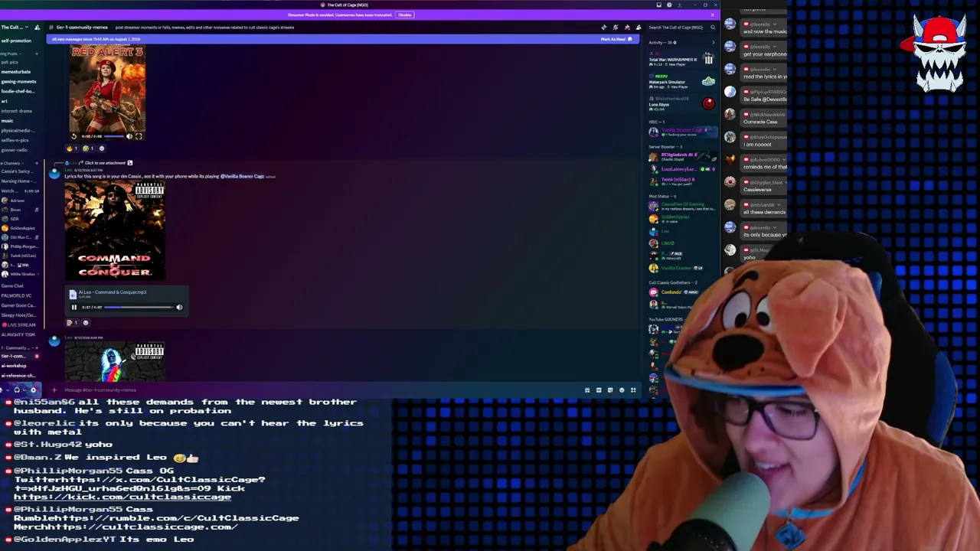Click the people icon beside the server name
Viewport: 980px width, 551px height.
37,28
